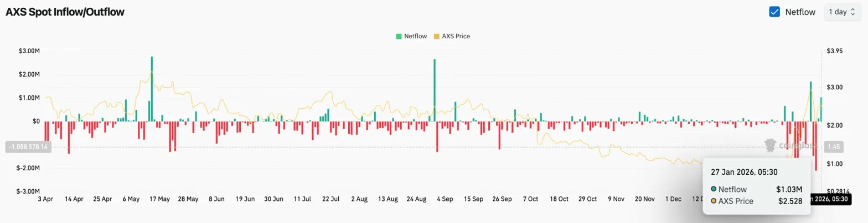Uncheck the Netflow checkbox

775,12
